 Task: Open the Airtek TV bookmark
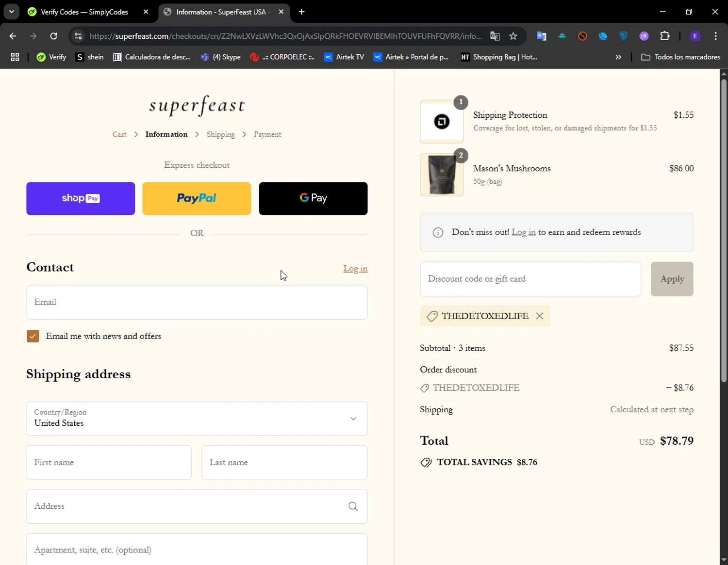pos(344,57)
